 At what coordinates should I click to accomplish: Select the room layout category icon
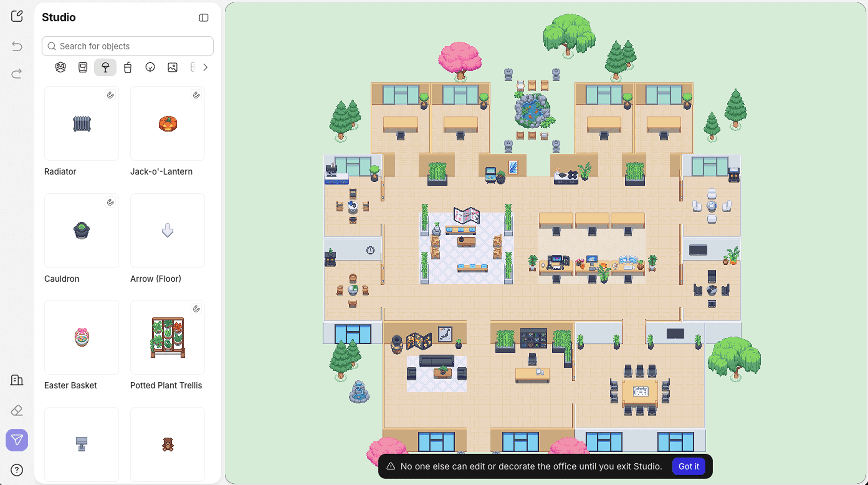coord(60,67)
